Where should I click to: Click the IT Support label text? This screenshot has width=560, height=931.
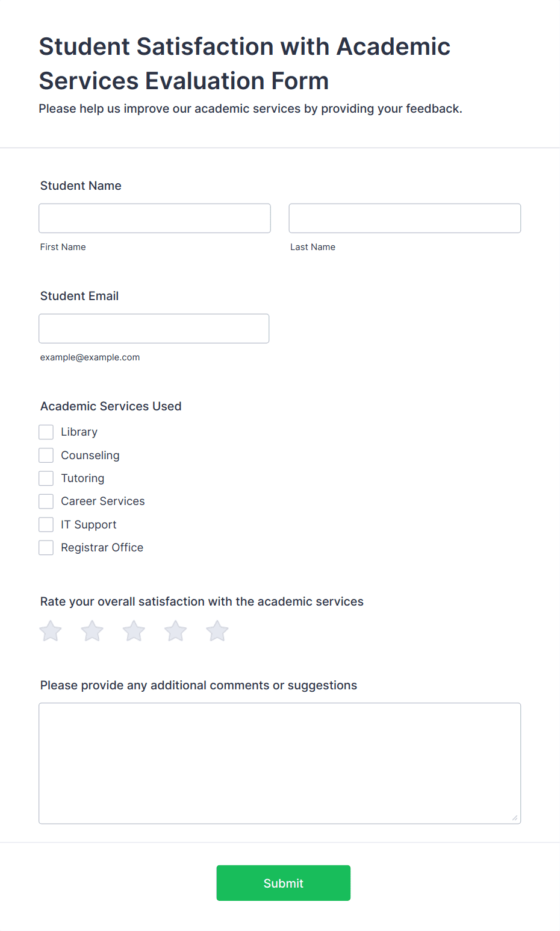click(x=89, y=525)
